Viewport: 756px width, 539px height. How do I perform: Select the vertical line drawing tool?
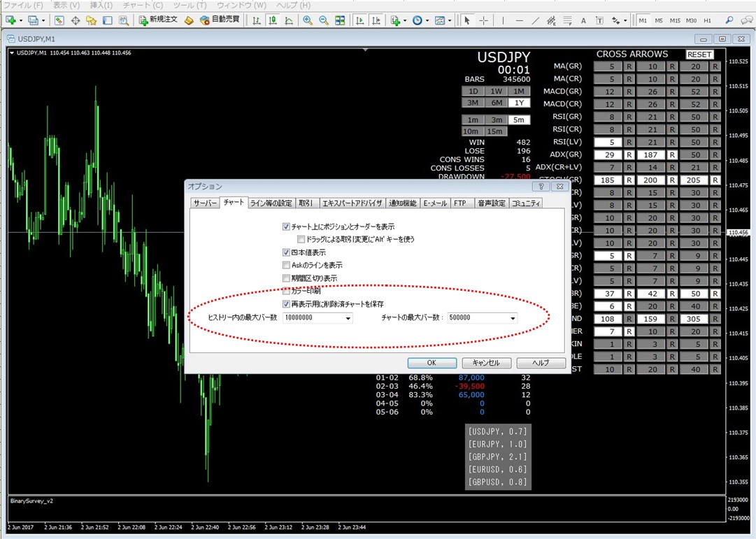click(x=503, y=20)
